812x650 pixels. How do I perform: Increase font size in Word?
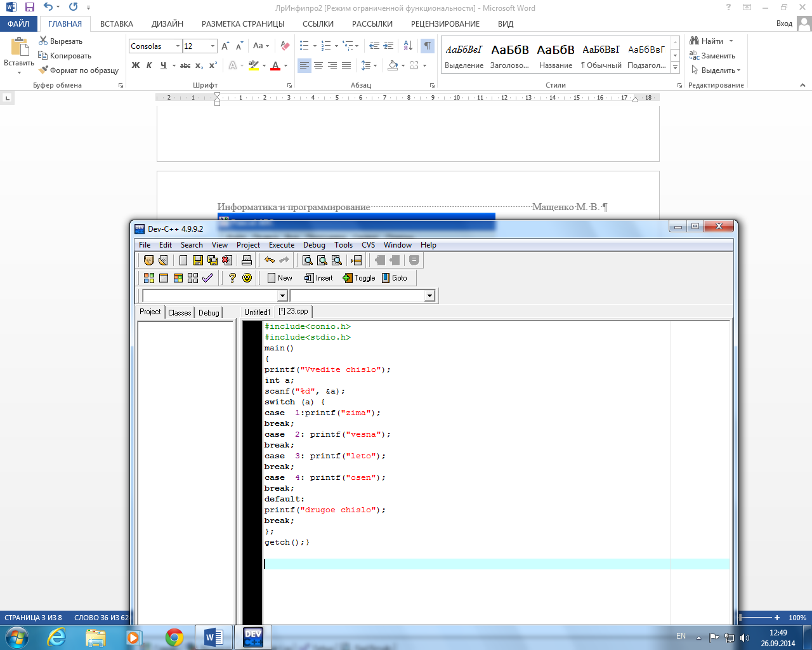[225, 46]
